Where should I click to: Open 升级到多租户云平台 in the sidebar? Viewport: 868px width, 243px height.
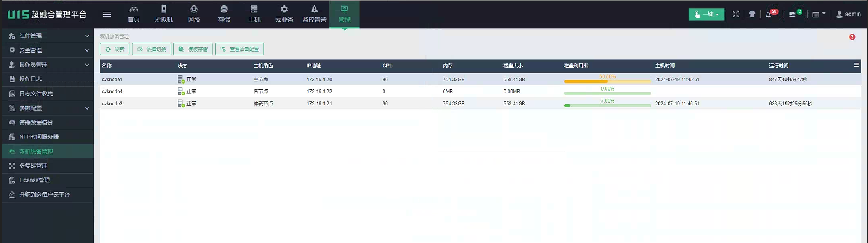tap(47, 194)
